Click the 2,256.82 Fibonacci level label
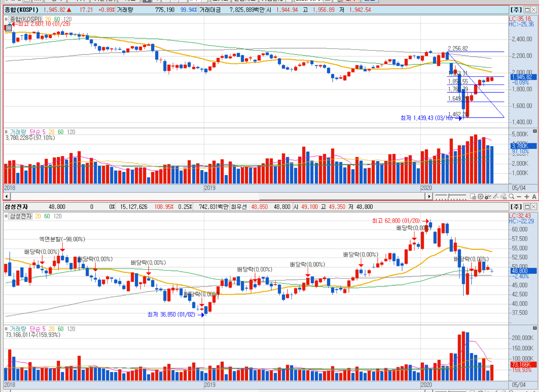 (458, 48)
